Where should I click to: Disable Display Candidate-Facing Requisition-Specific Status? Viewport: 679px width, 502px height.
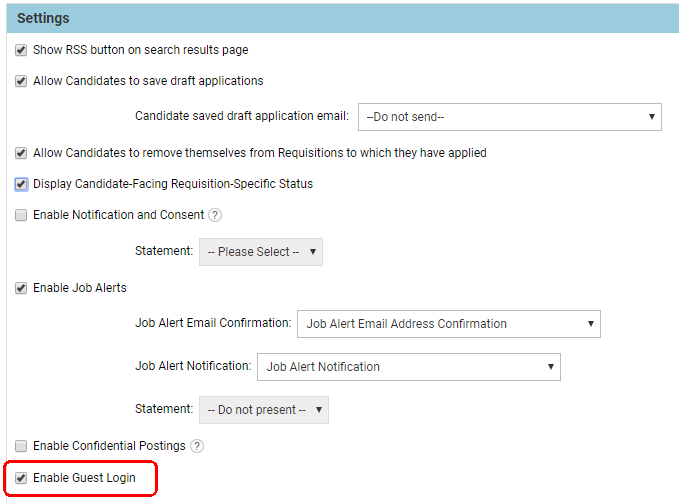(21, 184)
